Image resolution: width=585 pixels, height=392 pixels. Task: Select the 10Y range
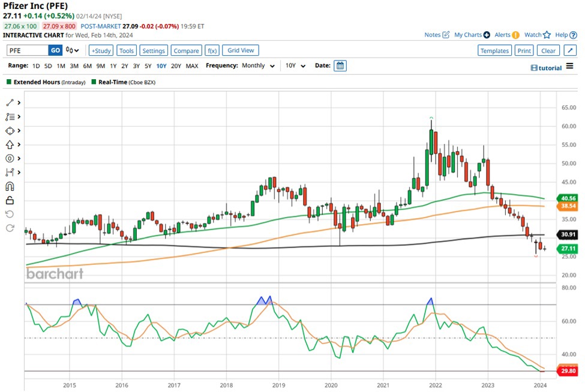click(161, 66)
